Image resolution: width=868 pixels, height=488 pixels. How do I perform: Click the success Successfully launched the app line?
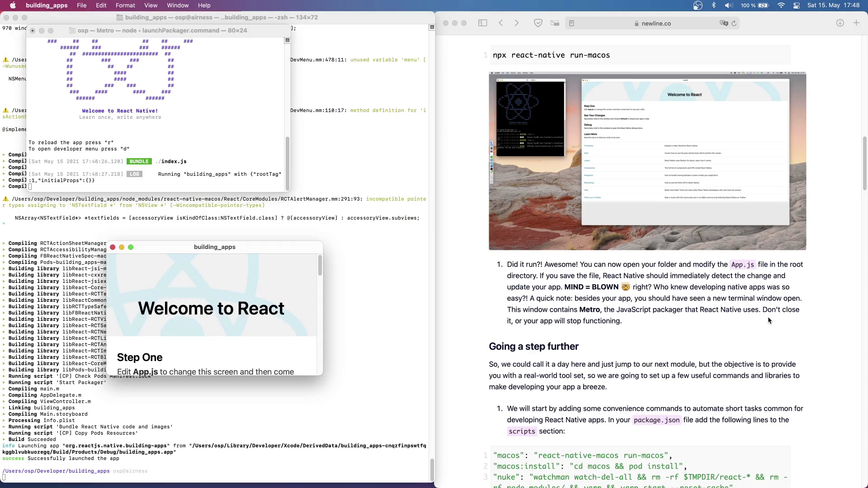click(61, 458)
